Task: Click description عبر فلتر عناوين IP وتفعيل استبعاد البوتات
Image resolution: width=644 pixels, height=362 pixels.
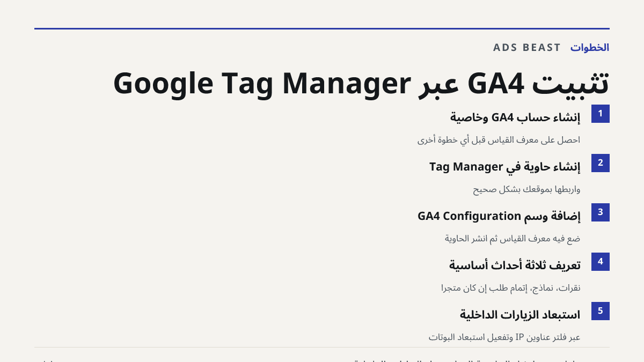Action: (504, 337)
